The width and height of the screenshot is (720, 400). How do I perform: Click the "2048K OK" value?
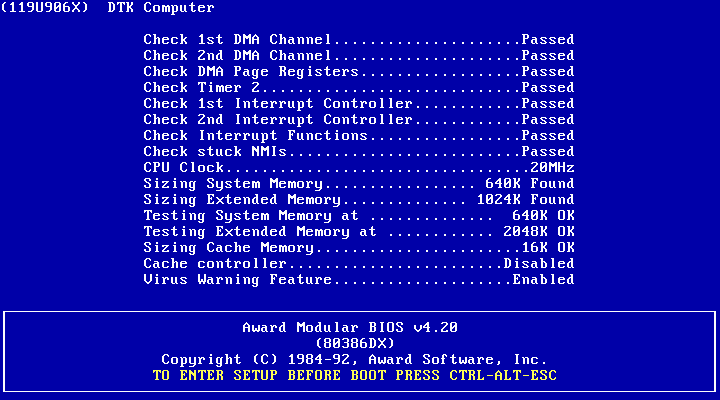pyautogui.click(x=539, y=232)
